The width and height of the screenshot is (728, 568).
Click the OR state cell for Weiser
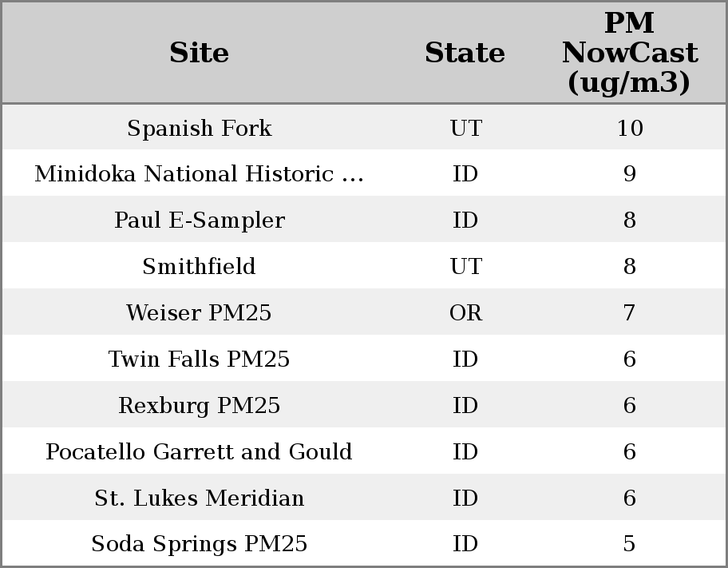coord(465,313)
